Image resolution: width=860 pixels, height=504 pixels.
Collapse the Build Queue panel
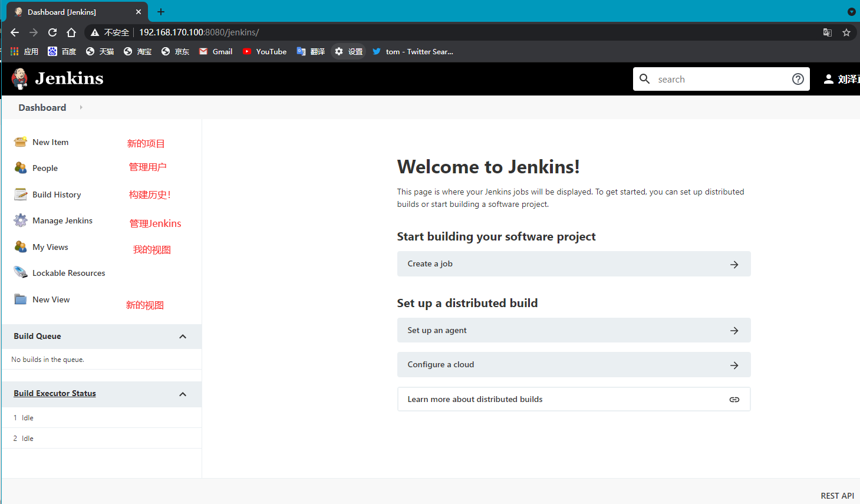(183, 336)
